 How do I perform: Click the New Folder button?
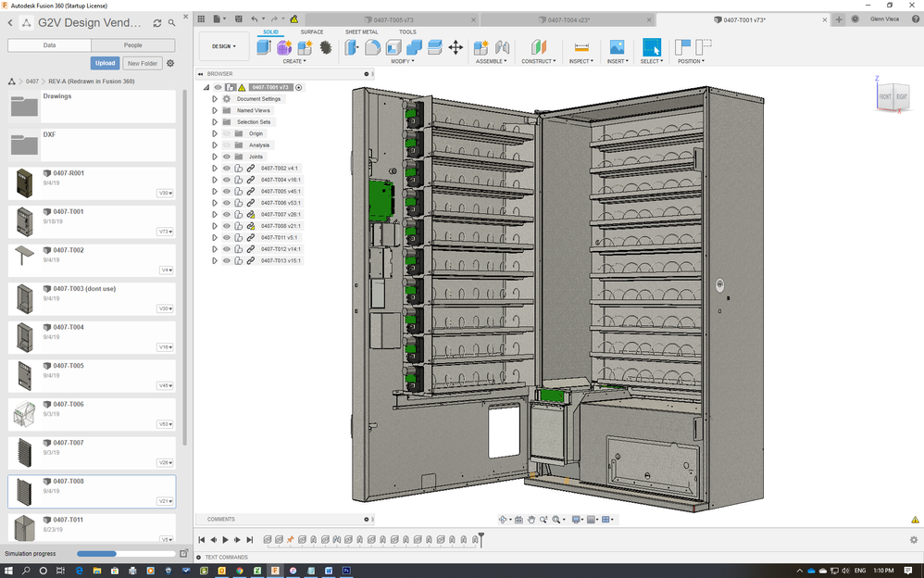coord(142,63)
